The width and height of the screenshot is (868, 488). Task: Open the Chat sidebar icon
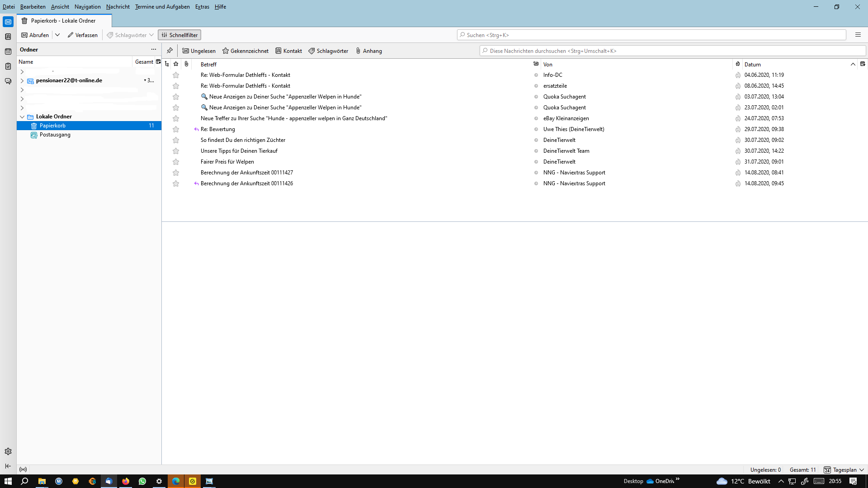pos(8,81)
